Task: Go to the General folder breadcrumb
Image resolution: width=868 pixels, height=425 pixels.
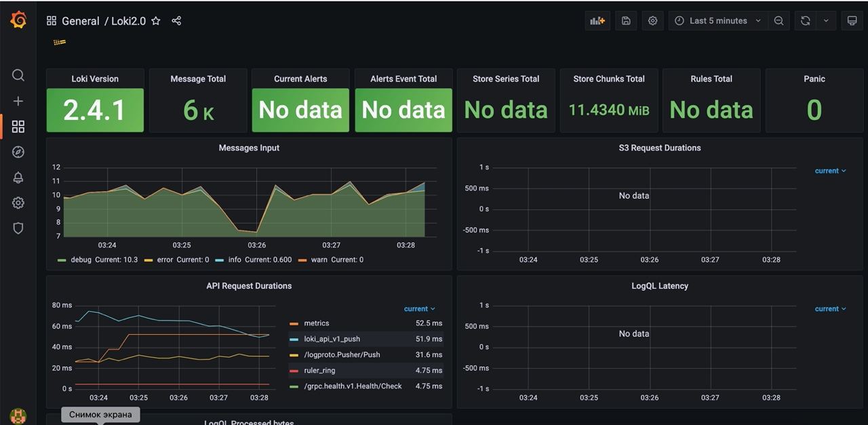Action: [81, 21]
